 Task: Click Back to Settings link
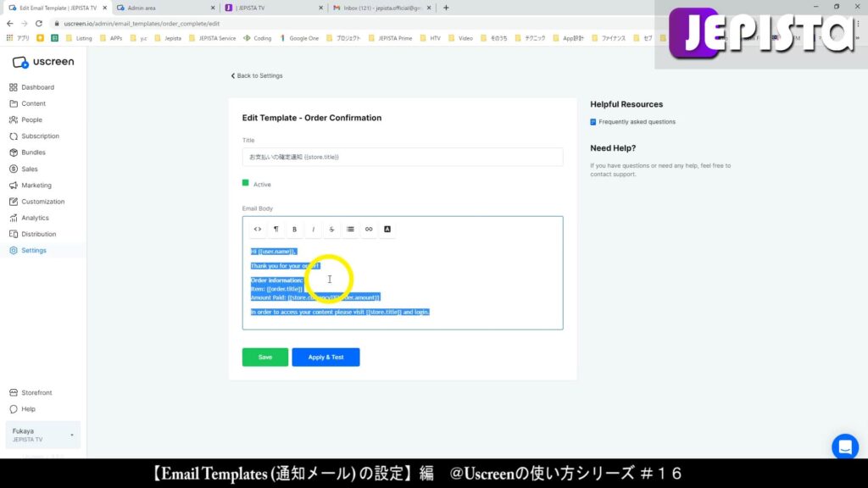[x=257, y=75]
